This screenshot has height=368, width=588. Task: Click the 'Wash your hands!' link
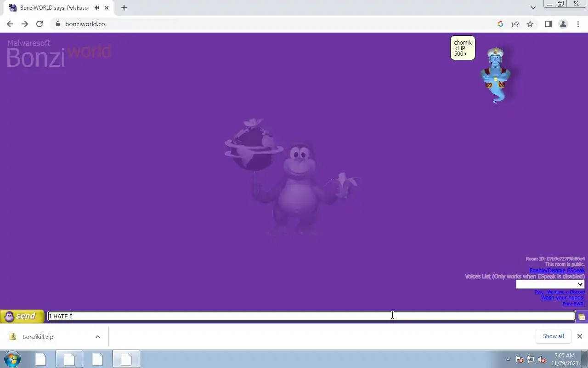click(563, 298)
